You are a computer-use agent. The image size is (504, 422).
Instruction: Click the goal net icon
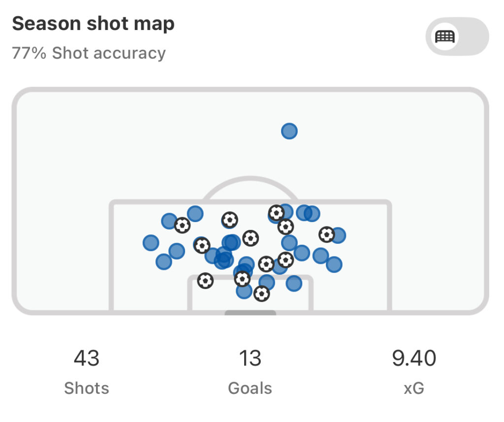(445, 36)
